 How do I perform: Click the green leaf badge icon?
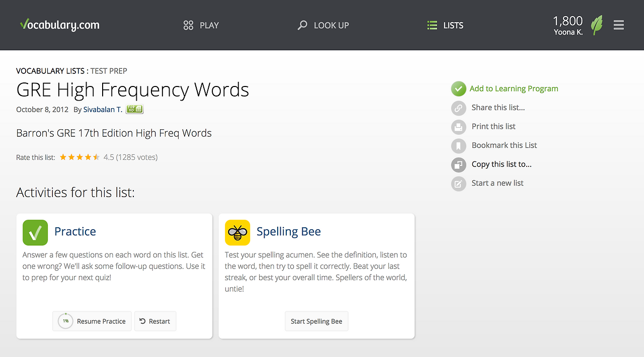[x=597, y=25]
